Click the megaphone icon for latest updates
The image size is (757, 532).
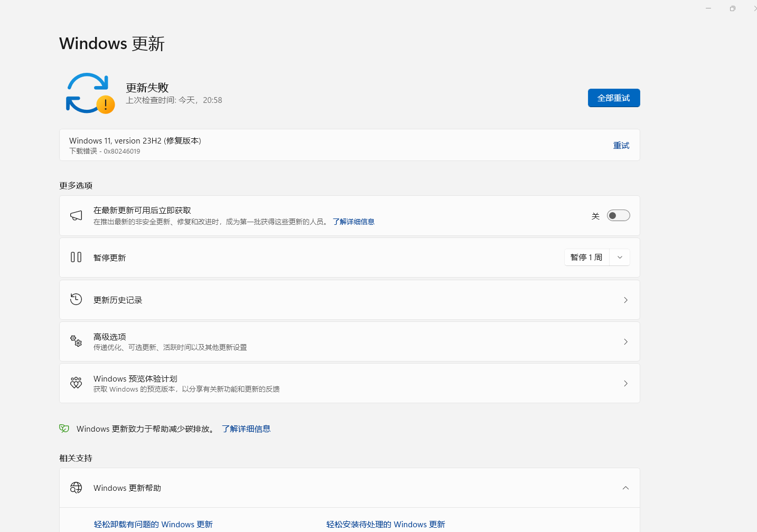76,215
